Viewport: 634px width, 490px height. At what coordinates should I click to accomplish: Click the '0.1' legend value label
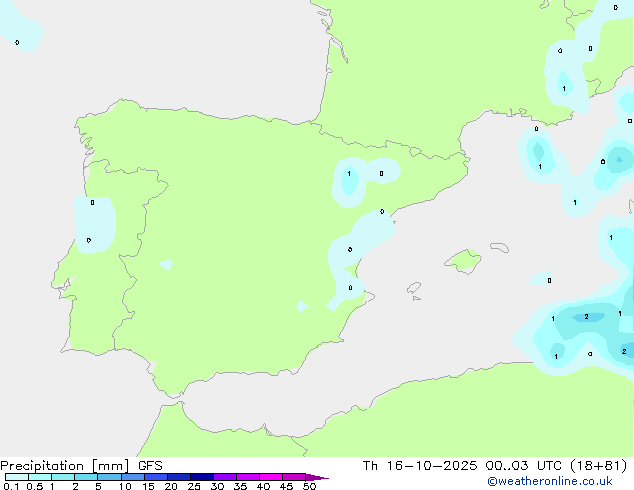[x=11, y=486]
